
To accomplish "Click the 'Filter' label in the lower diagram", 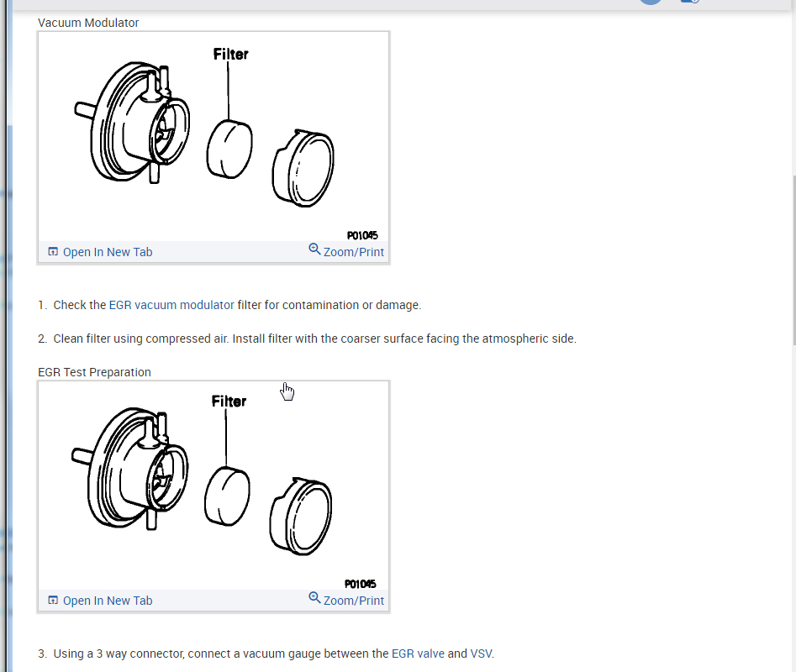I will coord(229,402).
